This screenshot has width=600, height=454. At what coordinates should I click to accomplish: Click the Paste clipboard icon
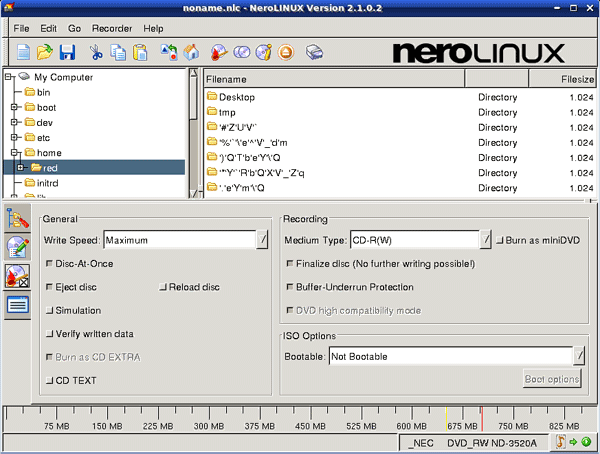[x=140, y=52]
